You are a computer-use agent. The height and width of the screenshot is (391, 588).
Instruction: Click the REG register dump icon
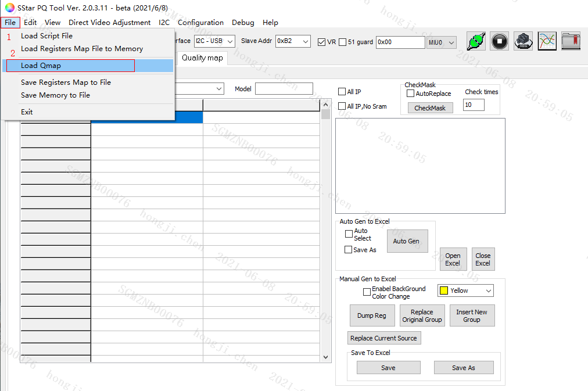(x=522, y=41)
